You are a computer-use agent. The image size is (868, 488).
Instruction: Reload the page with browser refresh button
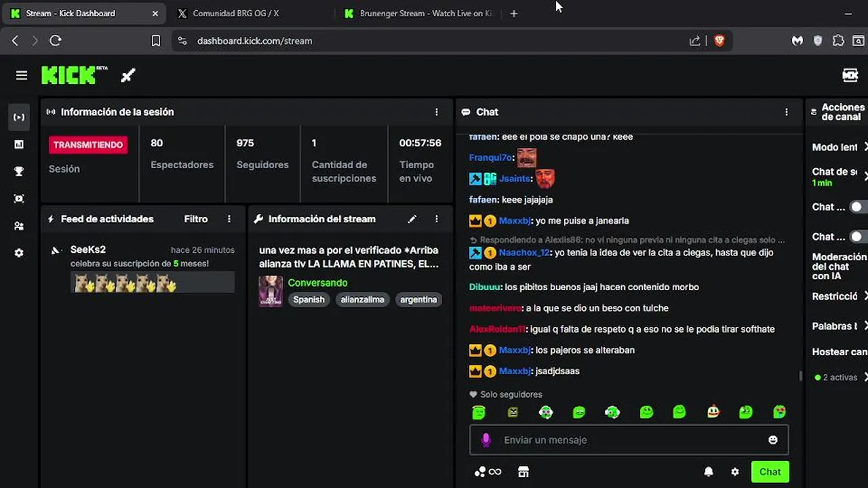click(56, 41)
